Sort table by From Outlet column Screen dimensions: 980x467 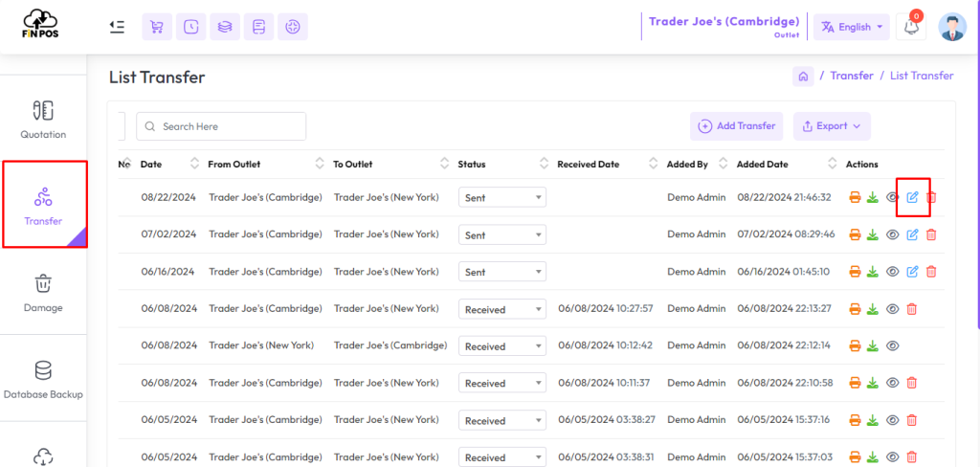[320, 164]
